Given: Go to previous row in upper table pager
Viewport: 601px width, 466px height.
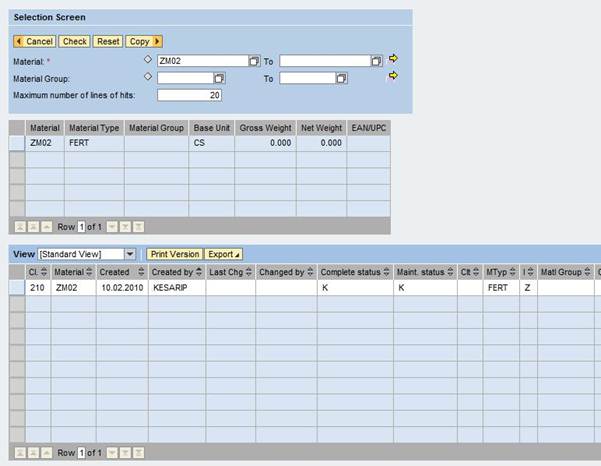Looking at the screenshot, I should coord(46,227).
